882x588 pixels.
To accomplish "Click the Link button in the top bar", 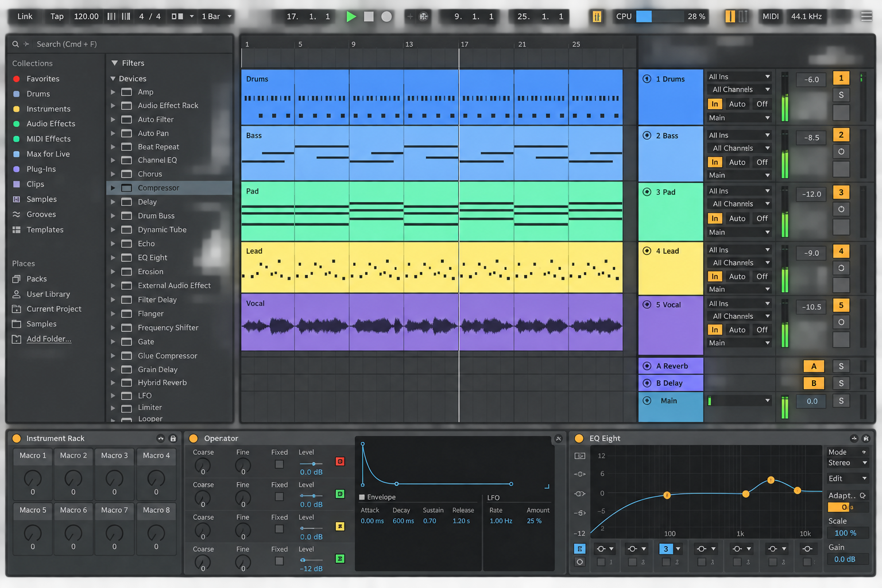I will (x=25, y=17).
